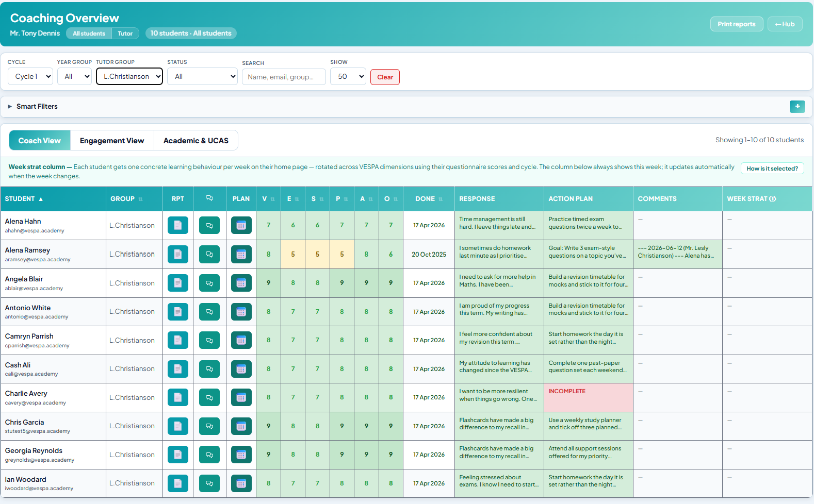Open Alena Ramsey's chat icon
This screenshot has height=504, width=814.
coord(209,254)
